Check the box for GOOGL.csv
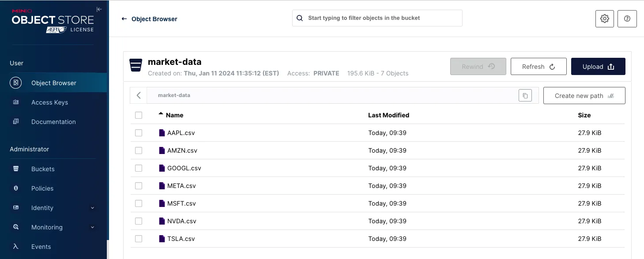Screen dimensions: 644x259 139,168
